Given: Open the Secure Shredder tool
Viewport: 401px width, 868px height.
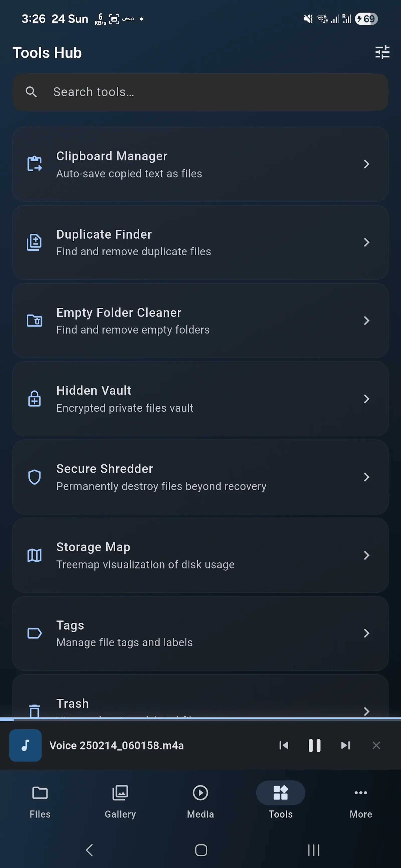Looking at the screenshot, I should click(200, 477).
